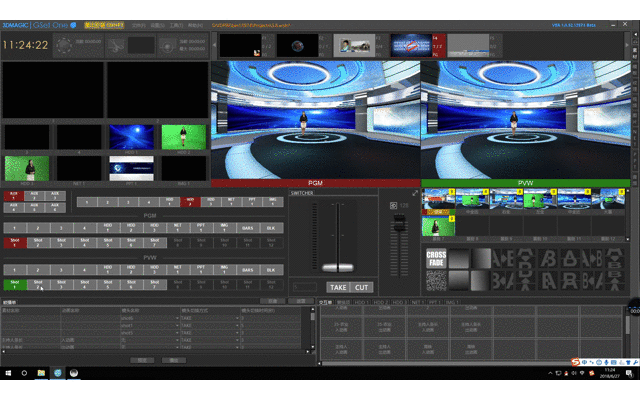640x400 pixels.
Task: Select BARS on the PGM bus
Action: [247, 227]
